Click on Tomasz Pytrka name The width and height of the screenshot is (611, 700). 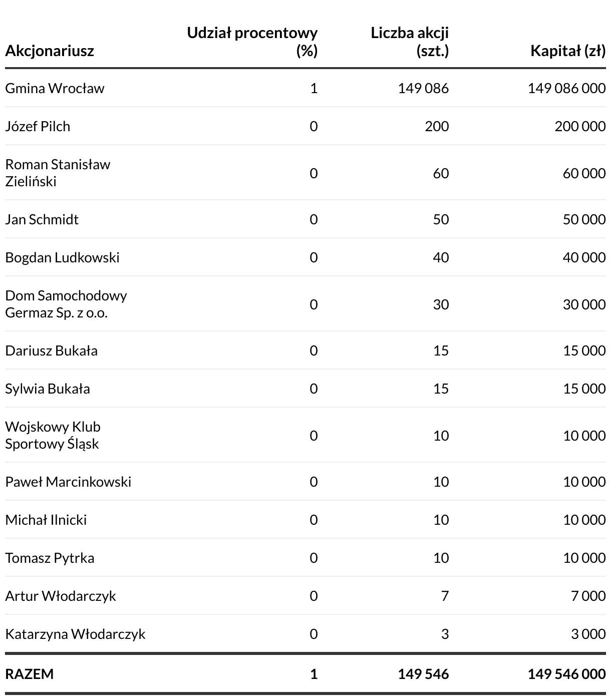point(50,558)
